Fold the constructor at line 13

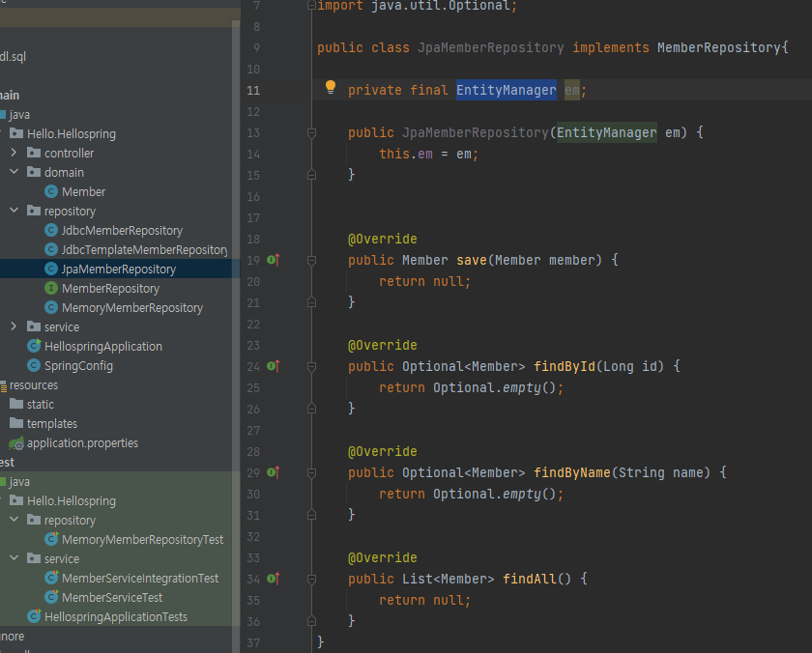point(311,133)
